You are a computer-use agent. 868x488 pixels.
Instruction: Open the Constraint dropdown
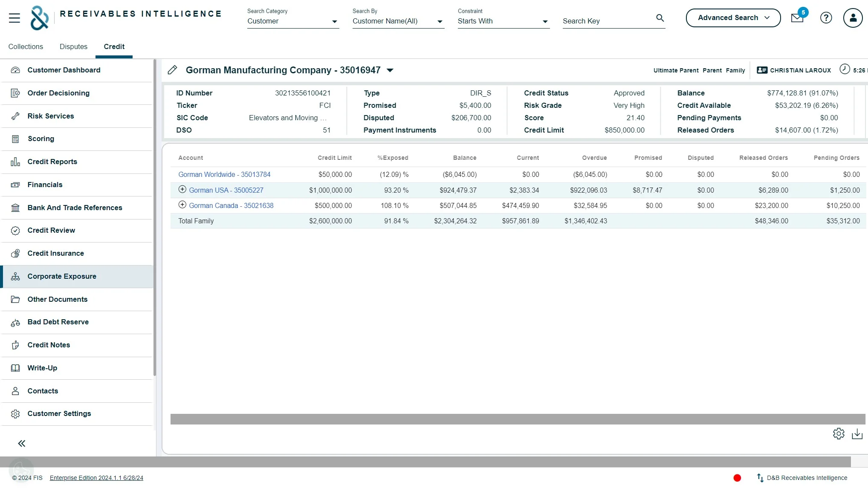503,21
